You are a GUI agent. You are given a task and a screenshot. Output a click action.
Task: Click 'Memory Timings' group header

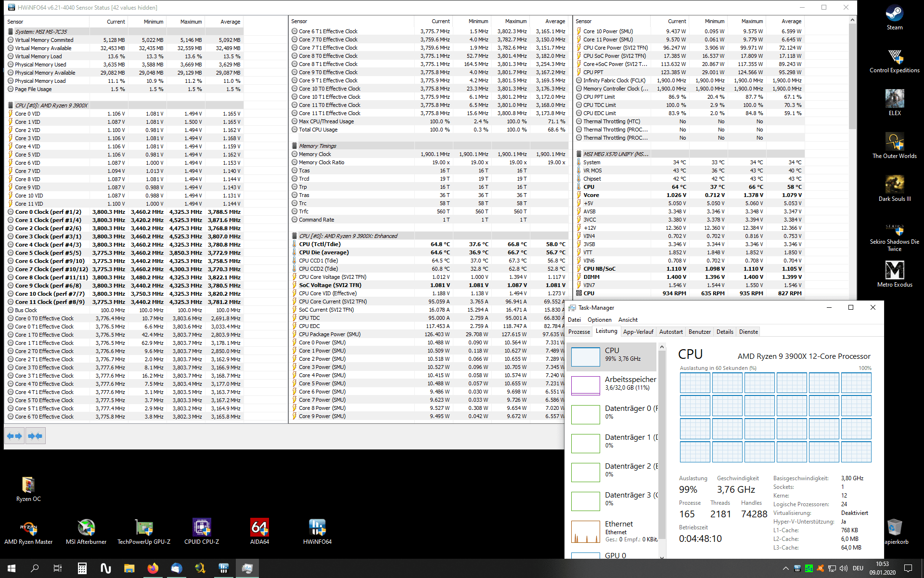pos(428,146)
